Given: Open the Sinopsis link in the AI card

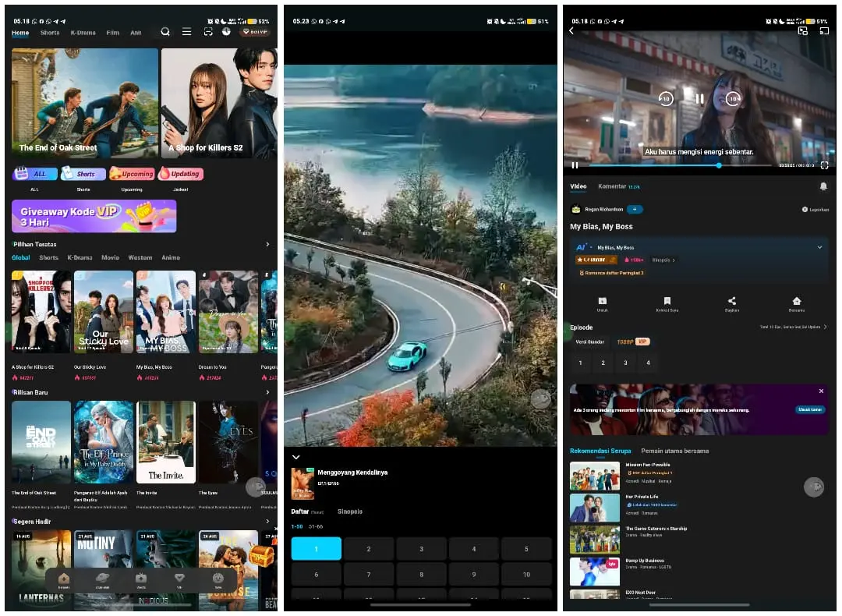Looking at the screenshot, I should pos(663,260).
